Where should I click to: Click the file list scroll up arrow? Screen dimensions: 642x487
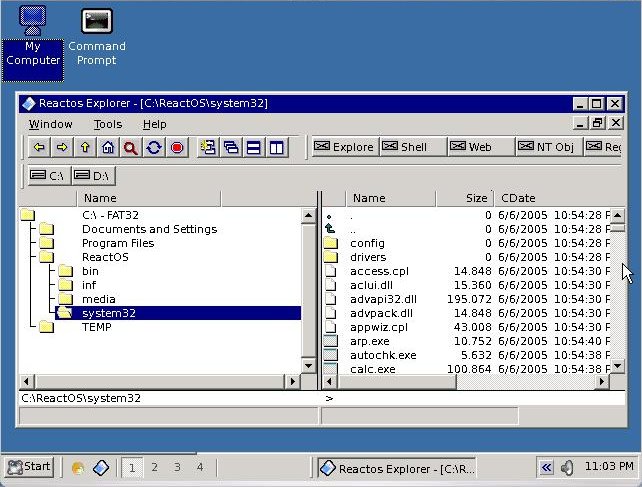pyautogui.click(x=617, y=215)
